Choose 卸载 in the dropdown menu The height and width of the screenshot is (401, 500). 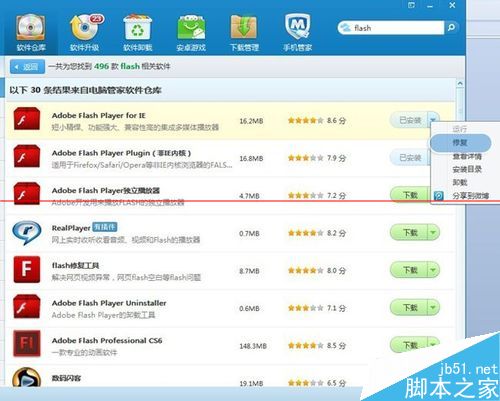[x=460, y=183]
